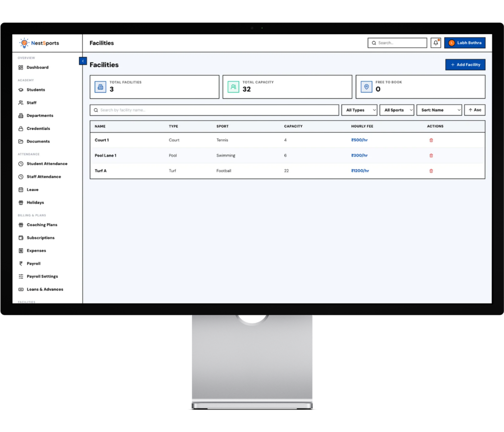Click the HOURLY FEE column header

click(x=362, y=126)
